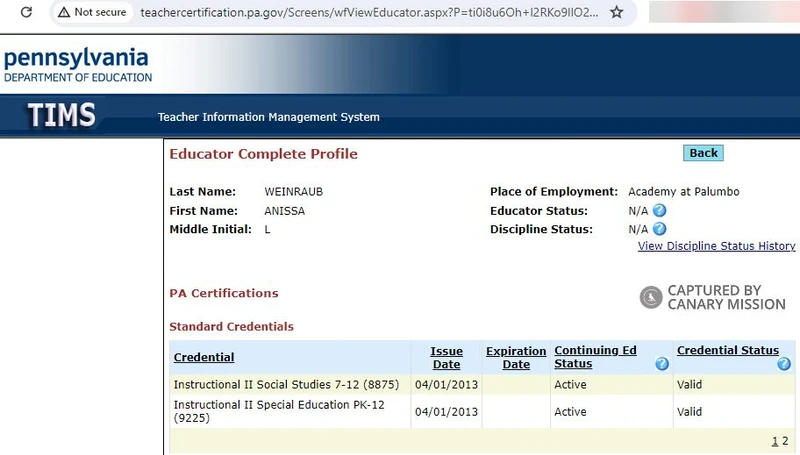Screen dimensions: 800x455
Task: Sort by Continuing Ed Status header
Action: (595, 357)
